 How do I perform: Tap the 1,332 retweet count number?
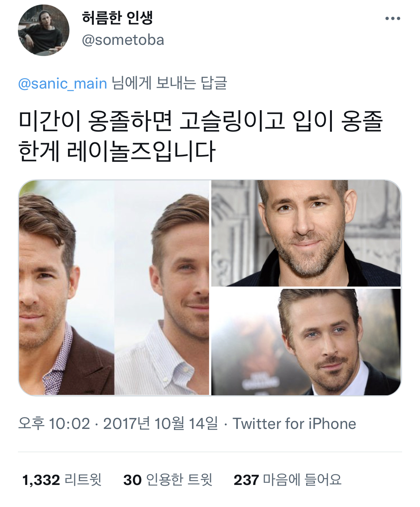click(x=41, y=480)
